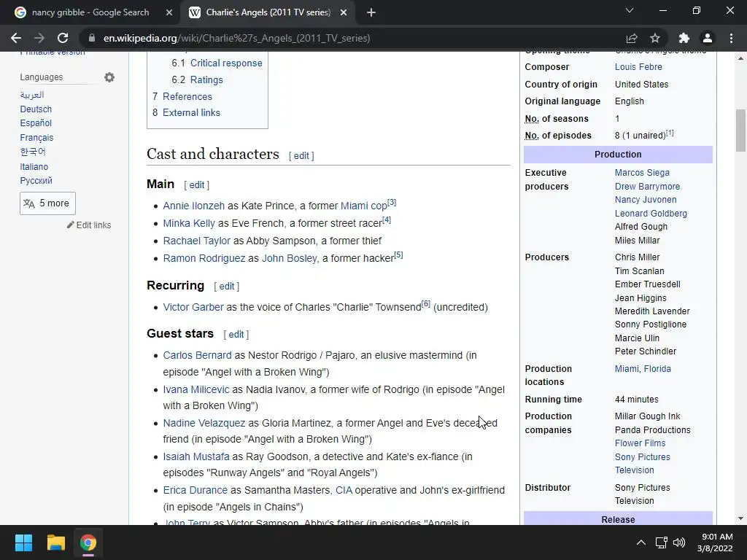Open the Windows Start menu
747x560 pixels.
coord(23,542)
